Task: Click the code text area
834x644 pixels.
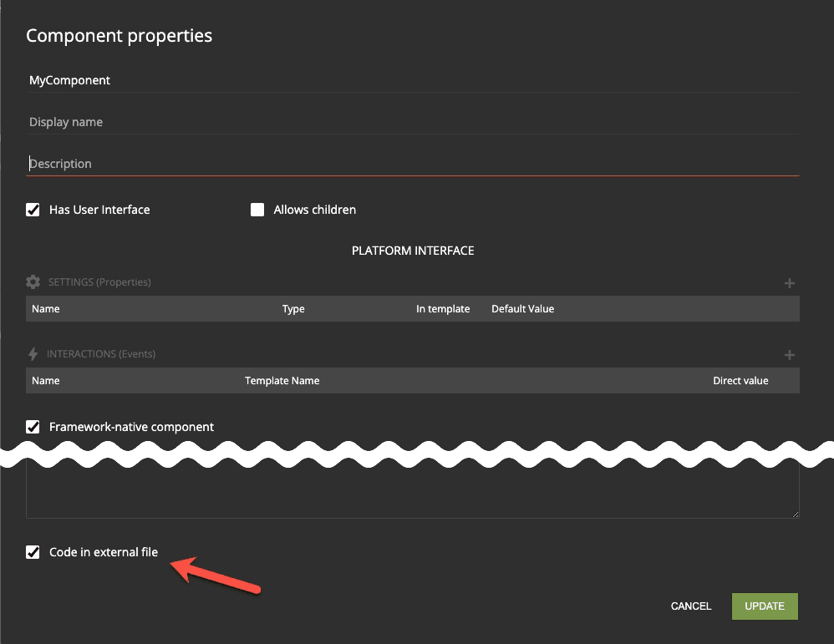Action: [x=413, y=492]
